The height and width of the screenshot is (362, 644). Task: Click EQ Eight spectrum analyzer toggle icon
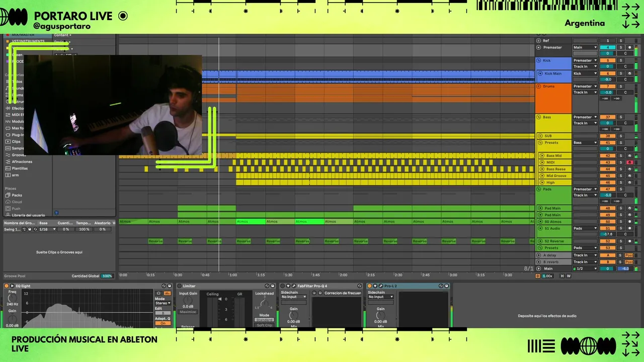coord(167,293)
